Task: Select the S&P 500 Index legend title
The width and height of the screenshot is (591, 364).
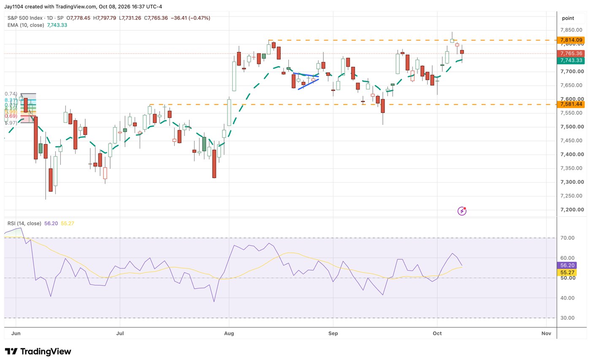Action: pyautogui.click(x=34, y=18)
